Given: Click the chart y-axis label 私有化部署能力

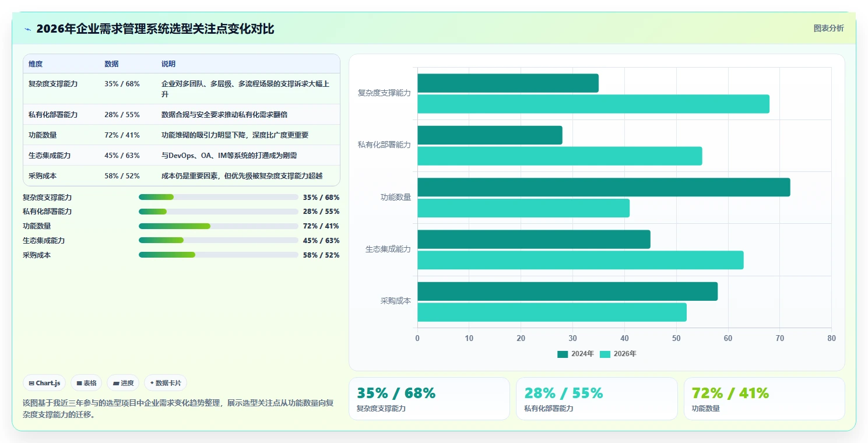Looking at the screenshot, I should [384, 145].
